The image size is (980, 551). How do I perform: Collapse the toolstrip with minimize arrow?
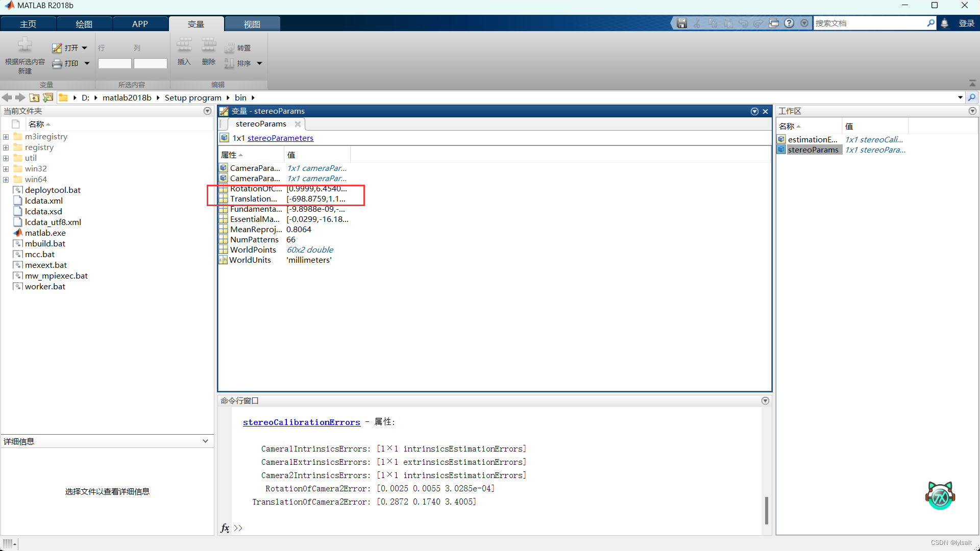coord(972,83)
